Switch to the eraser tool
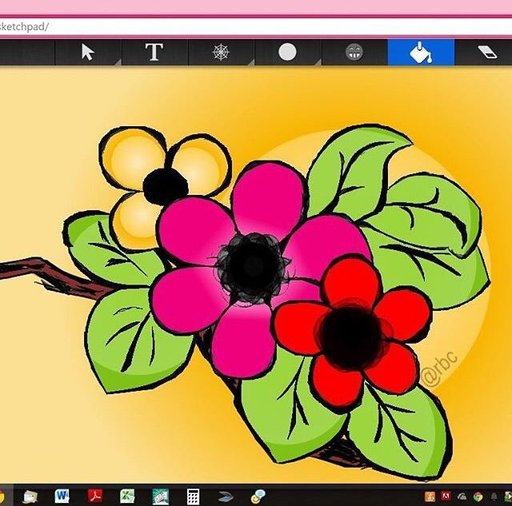 487,52
